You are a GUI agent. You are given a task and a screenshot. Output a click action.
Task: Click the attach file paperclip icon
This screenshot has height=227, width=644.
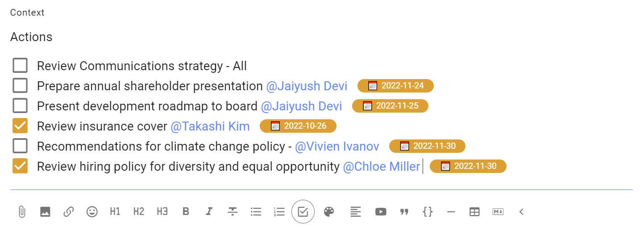pos(21,212)
